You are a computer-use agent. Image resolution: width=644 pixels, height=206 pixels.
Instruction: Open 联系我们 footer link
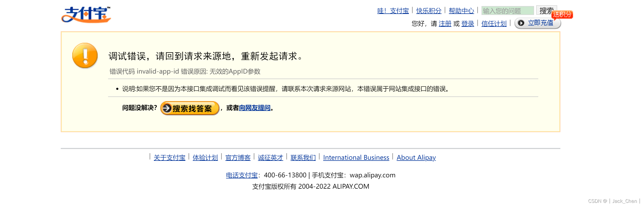point(303,158)
